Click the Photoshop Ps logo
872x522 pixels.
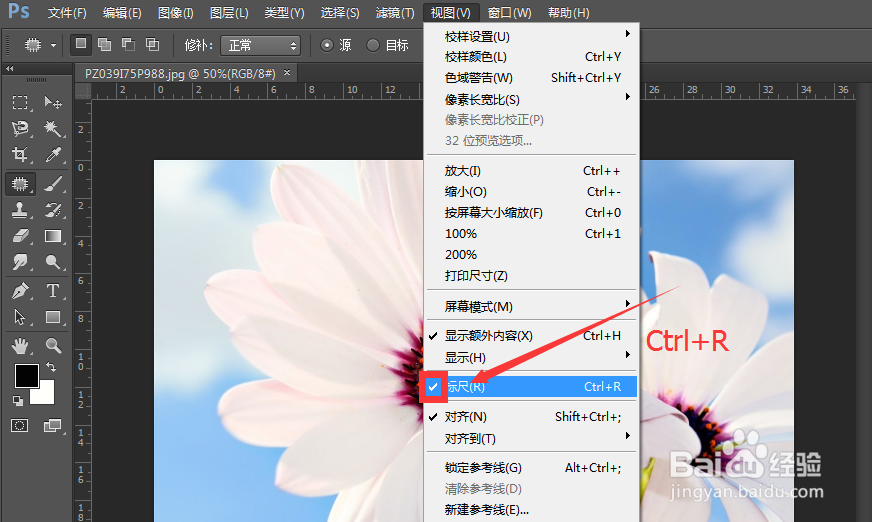click(18, 11)
